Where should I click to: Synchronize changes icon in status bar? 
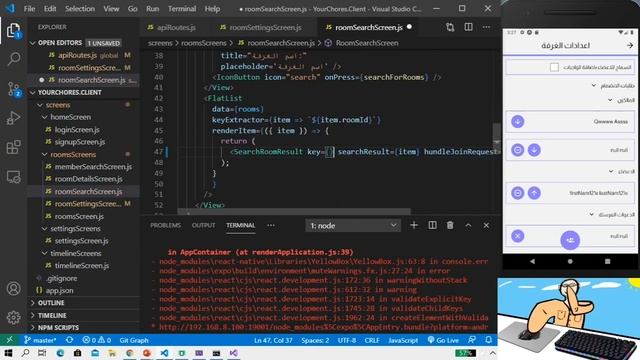tap(70, 340)
